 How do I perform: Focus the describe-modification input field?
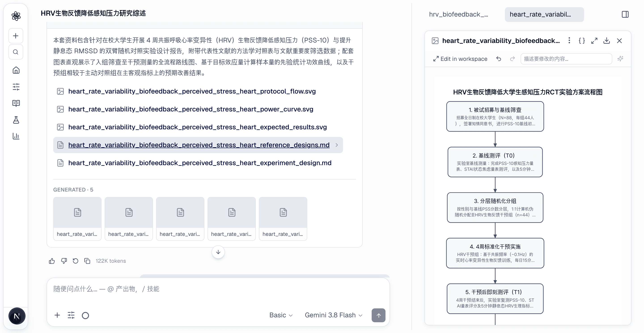[x=566, y=59]
